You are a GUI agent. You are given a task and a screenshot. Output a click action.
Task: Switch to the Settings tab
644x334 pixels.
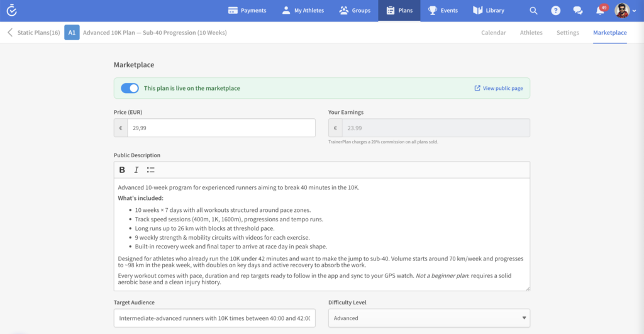pos(567,33)
